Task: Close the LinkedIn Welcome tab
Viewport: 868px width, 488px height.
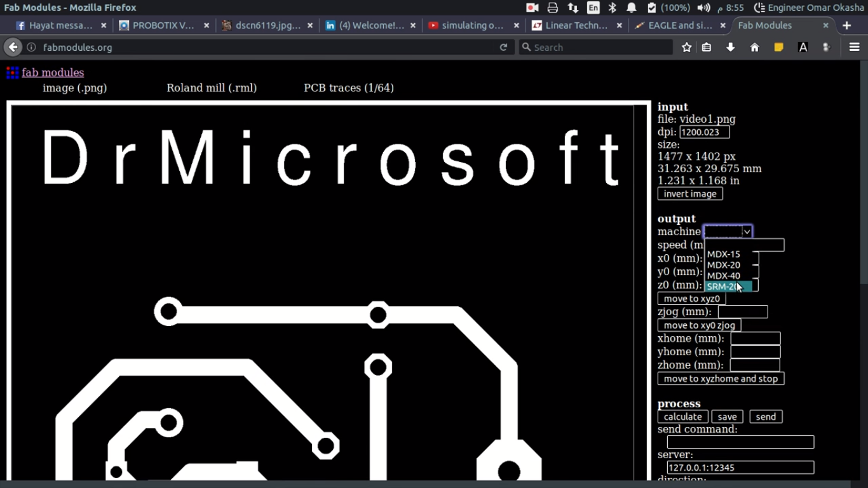Action: pyautogui.click(x=413, y=25)
